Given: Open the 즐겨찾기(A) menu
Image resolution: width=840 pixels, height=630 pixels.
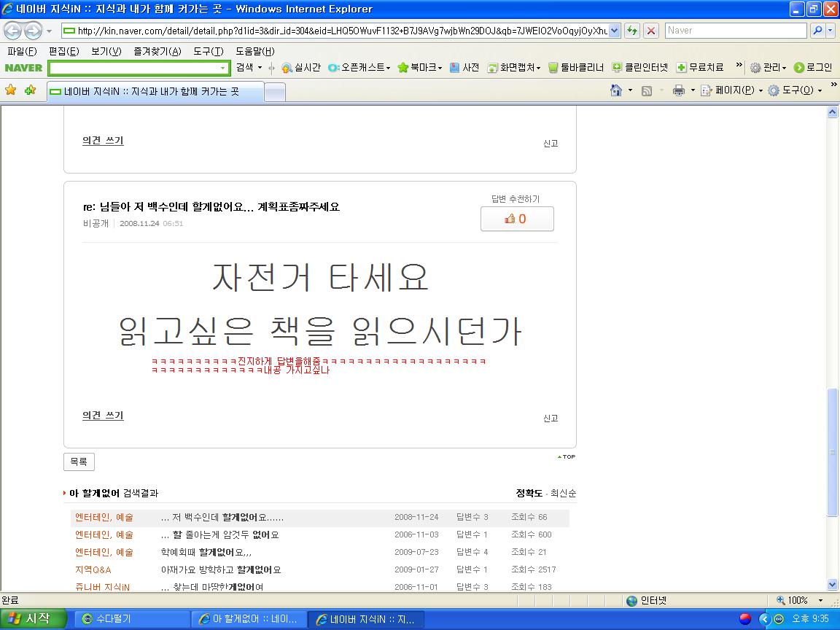Looking at the screenshot, I should (157, 51).
